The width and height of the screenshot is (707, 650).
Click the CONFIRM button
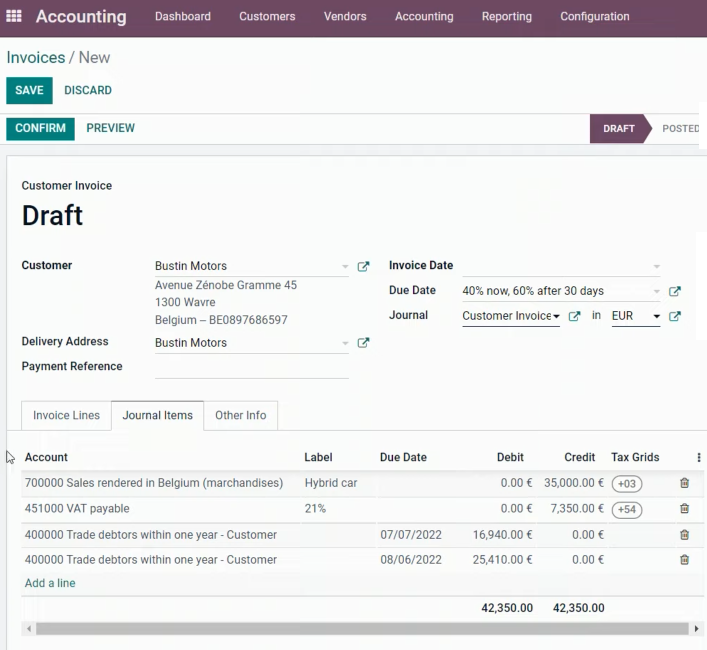[x=40, y=128]
